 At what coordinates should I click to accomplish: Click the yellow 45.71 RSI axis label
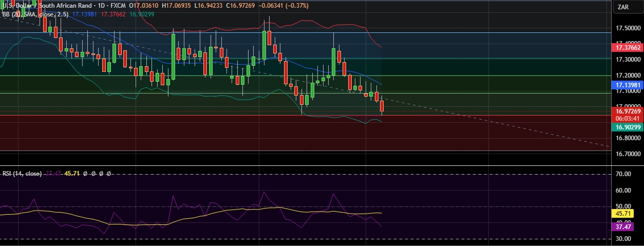click(623, 213)
